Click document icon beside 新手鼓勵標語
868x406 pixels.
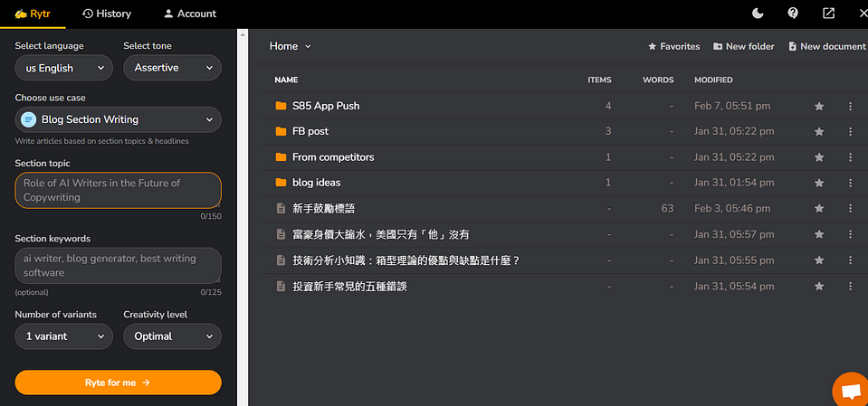point(281,209)
